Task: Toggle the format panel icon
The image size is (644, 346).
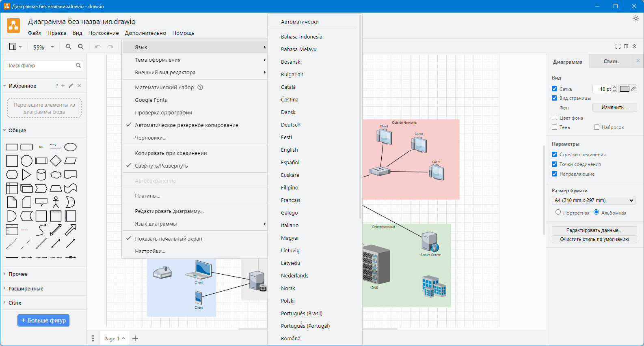Action: click(x=626, y=46)
